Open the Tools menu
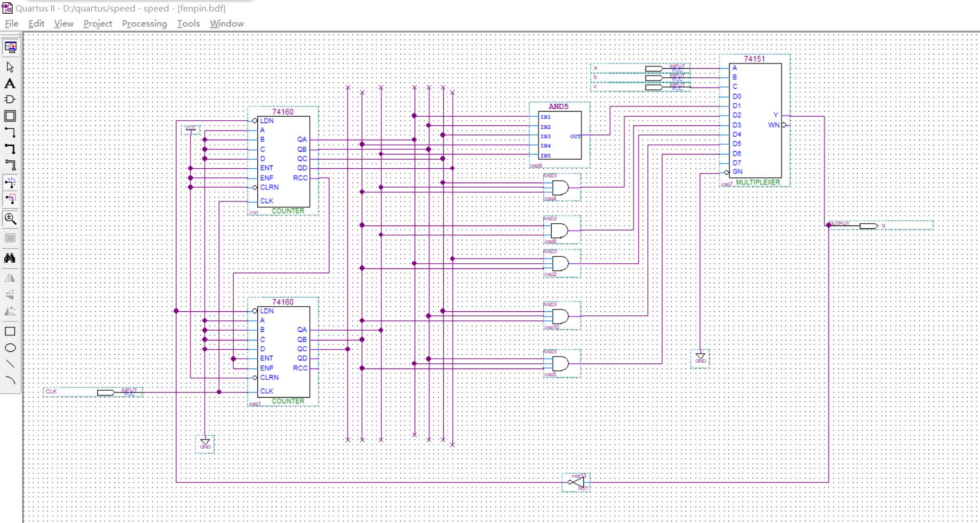This screenshot has height=523, width=980. point(188,23)
